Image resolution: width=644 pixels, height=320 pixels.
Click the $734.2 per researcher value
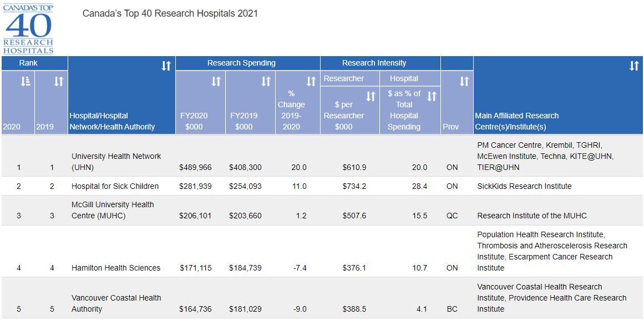point(354,186)
